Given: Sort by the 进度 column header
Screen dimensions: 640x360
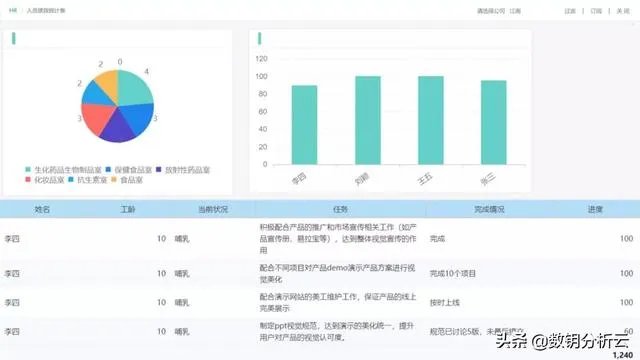Looking at the screenshot, I should tap(595, 209).
